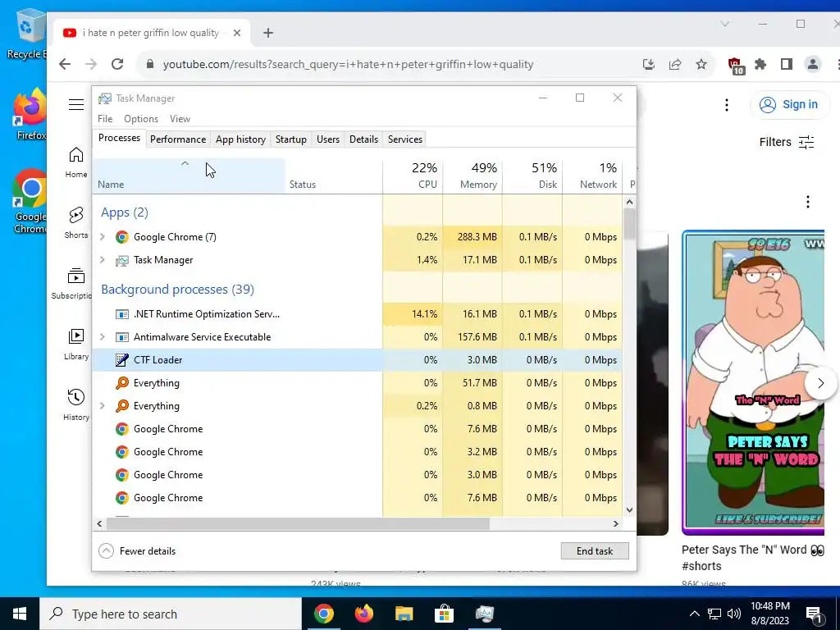
Task: Open File Explorer from the taskbar
Action: point(404,614)
